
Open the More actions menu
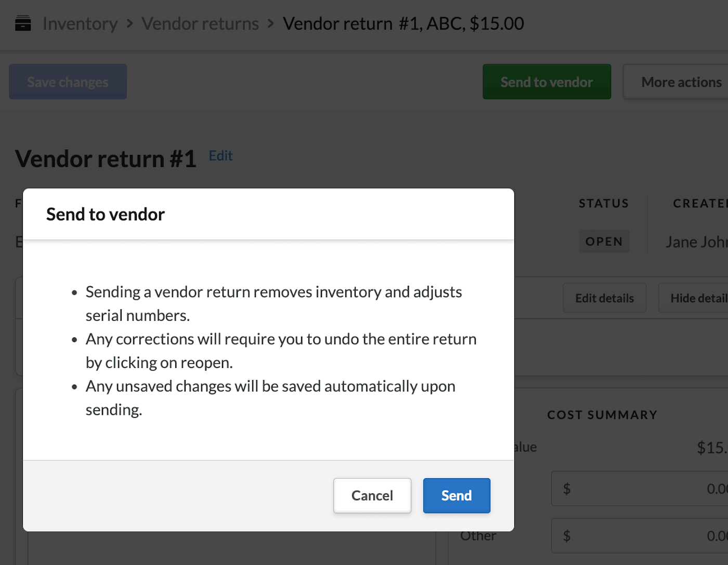(x=681, y=82)
